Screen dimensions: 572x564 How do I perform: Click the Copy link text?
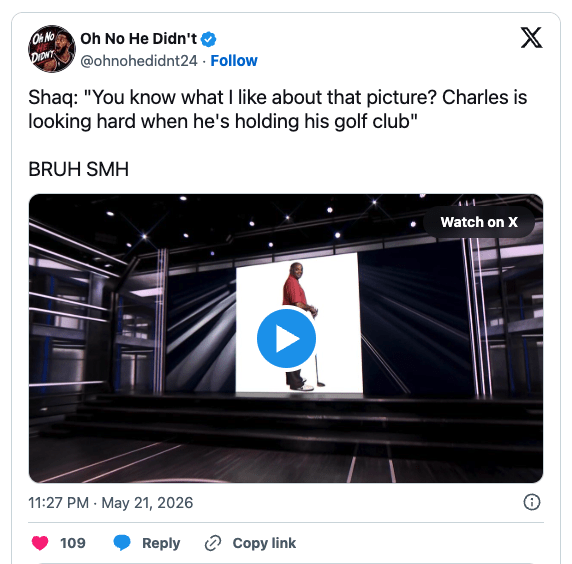[x=264, y=543]
